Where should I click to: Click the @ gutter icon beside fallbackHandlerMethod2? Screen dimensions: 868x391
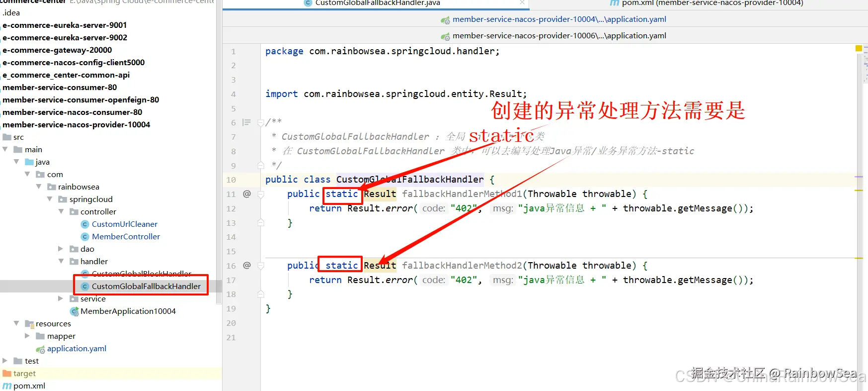pyautogui.click(x=247, y=266)
